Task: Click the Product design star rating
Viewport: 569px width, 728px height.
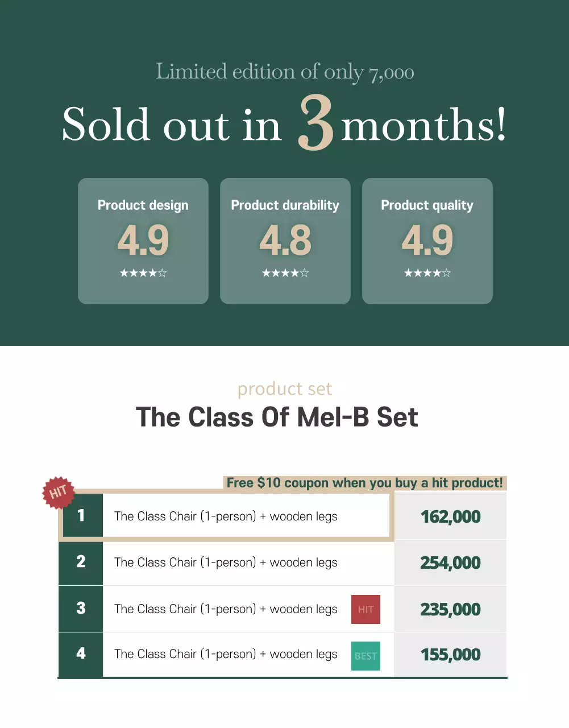Action: pos(143,273)
